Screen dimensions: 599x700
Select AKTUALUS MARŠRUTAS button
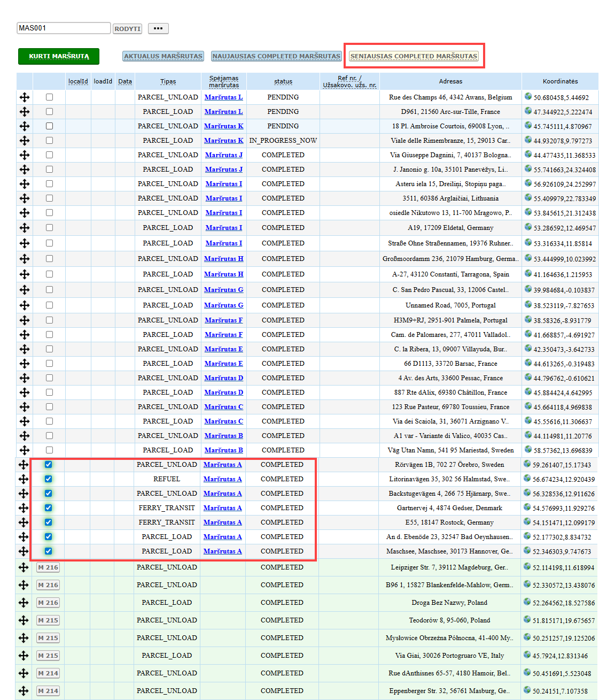[163, 56]
